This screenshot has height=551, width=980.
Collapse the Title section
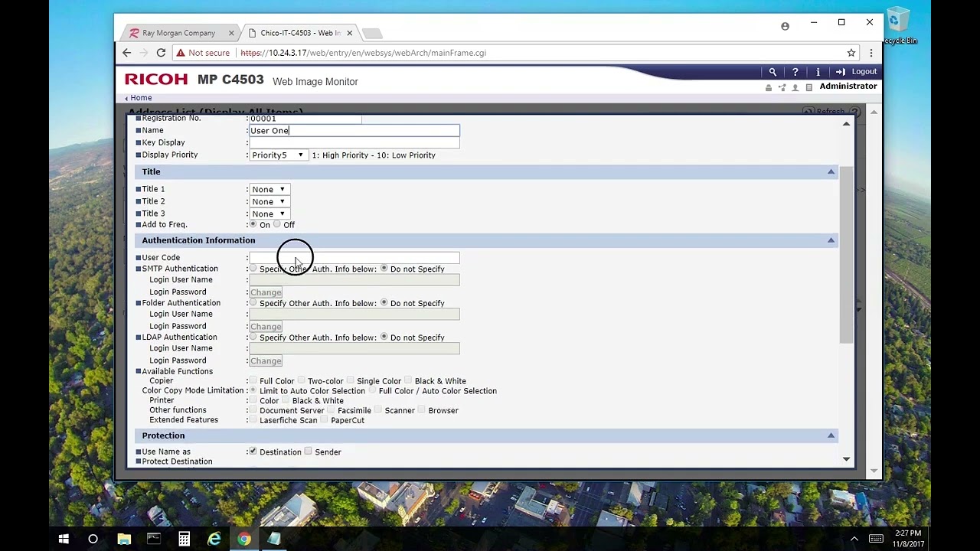pyautogui.click(x=831, y=171)
